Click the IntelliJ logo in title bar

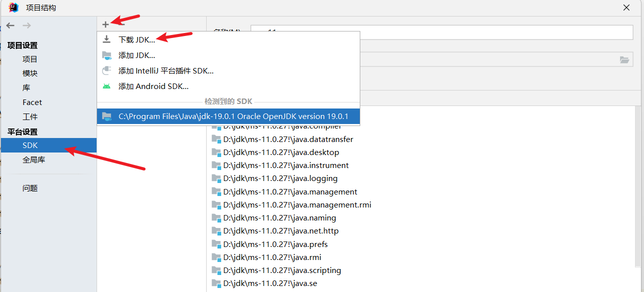(x=14, y=7)
